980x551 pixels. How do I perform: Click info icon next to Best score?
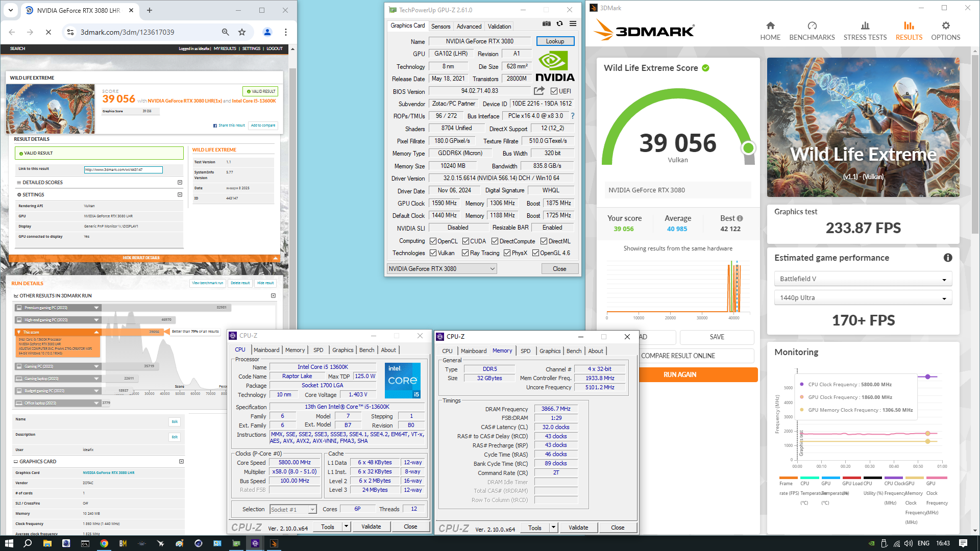click(740, 218)
